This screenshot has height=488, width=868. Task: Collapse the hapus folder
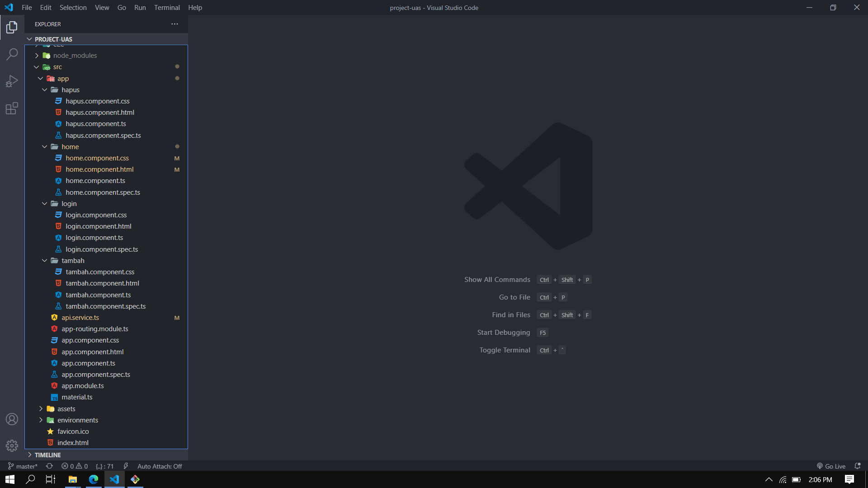[x=70, y=89]
